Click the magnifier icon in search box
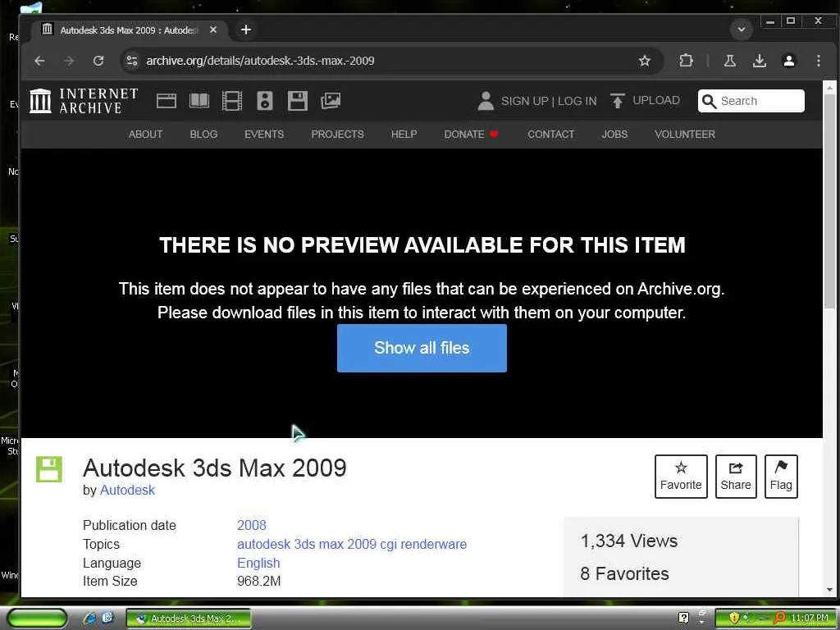 coord(709,101)
